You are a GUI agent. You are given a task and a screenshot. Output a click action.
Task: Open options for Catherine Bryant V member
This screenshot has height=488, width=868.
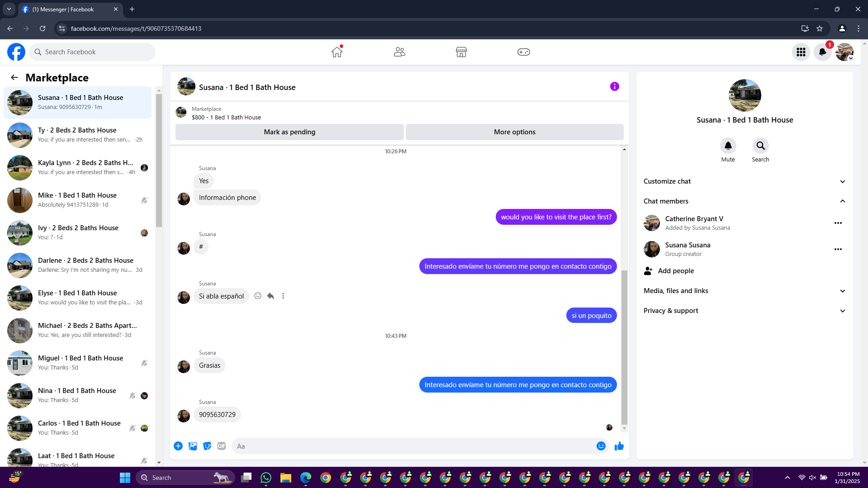pyautogui.click(x=838, y=223)
